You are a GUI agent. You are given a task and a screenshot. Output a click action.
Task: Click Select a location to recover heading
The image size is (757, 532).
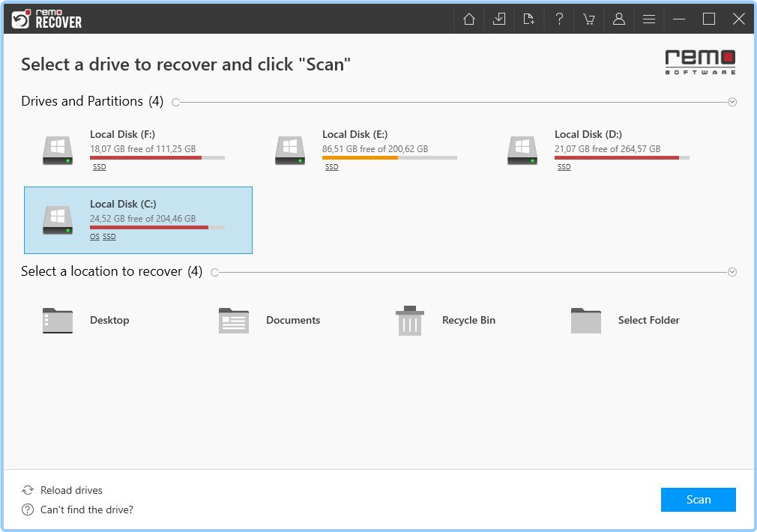pos(112,270)
